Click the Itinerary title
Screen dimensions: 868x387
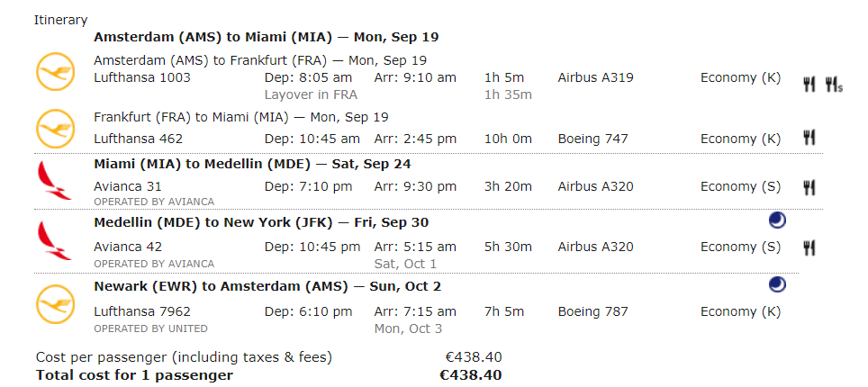tap(61, 21)
